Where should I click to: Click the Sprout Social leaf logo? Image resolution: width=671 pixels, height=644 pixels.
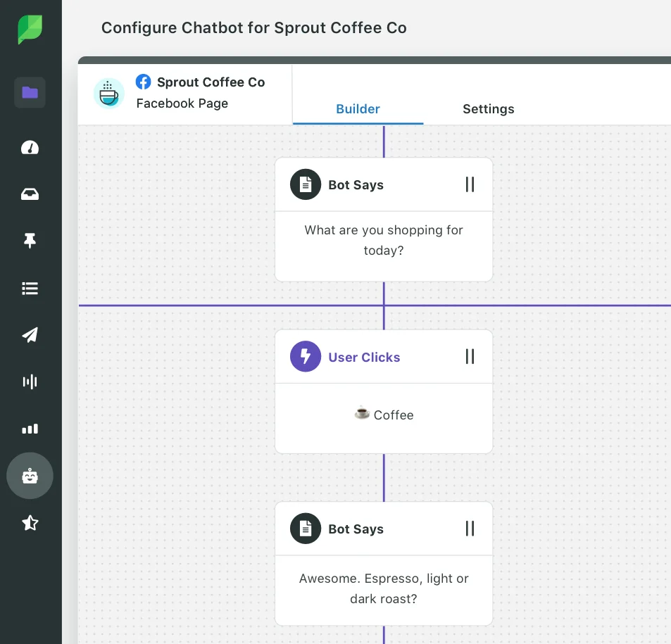[x=30, y=30]
